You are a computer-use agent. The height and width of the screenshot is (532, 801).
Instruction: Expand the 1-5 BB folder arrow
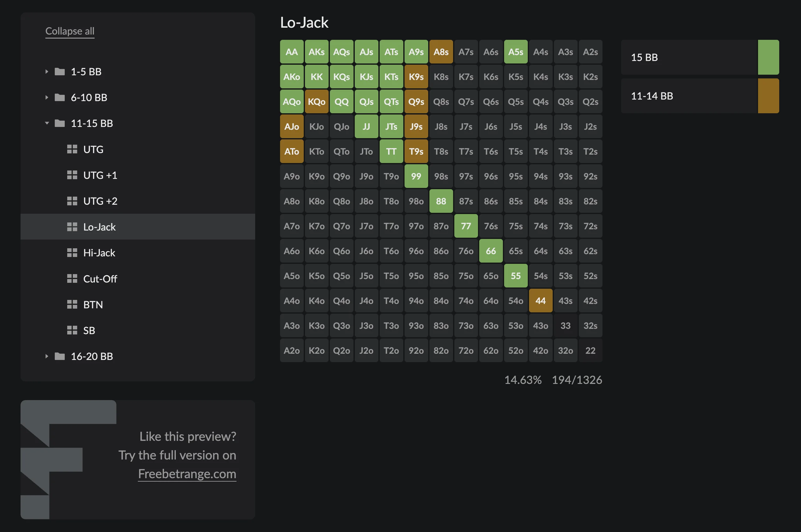pyautogui.click(x=47, y=72)
